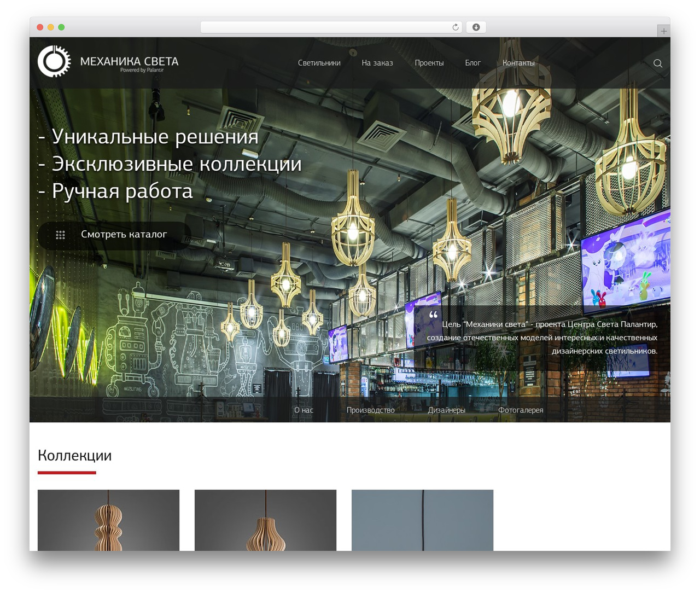The image size is (700, 593).
Task: Click the search magnifier icon in header
Action: [658, 63]
